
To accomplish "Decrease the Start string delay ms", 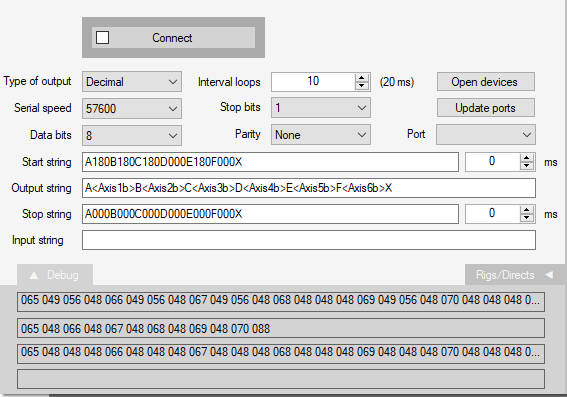I will tap(527, 166).
